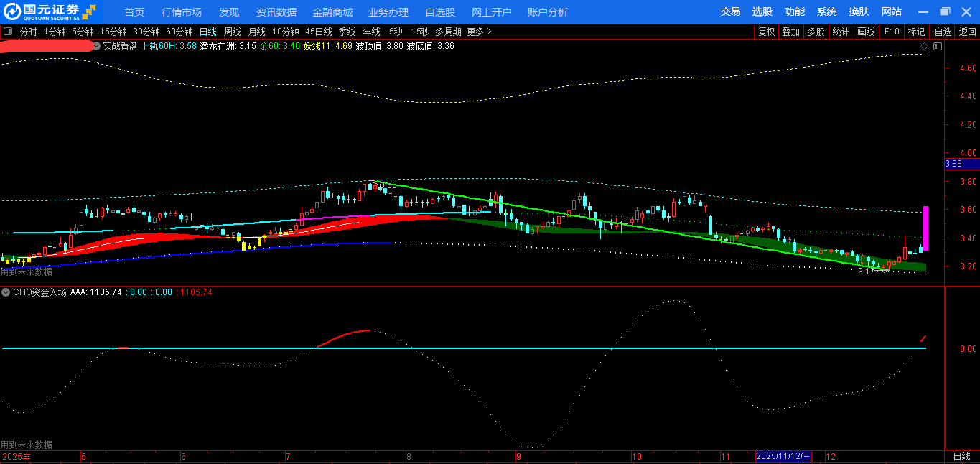The height and width of the screenshot is (464, 980).
Task: Toggle the left sidebar panel icon
Action: [x=8, y=32]
